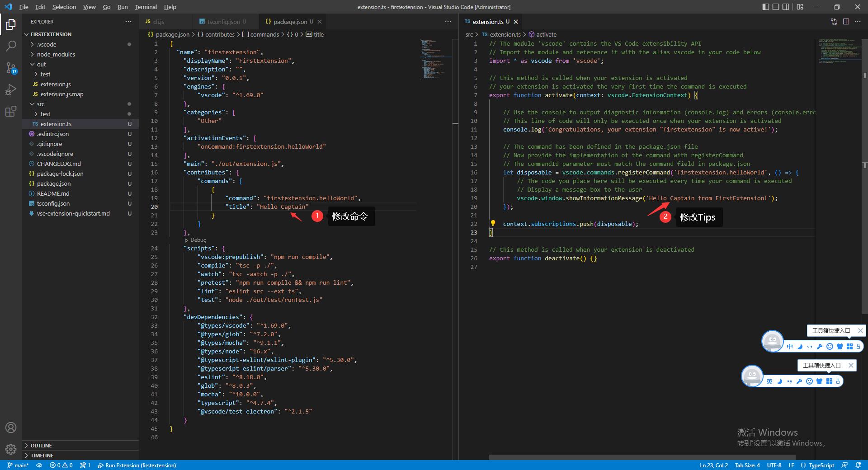Click the feedback icon in status bar
The width and height of the screenshot is (868, 470).
pyautogui.click(x=844, y=465)
